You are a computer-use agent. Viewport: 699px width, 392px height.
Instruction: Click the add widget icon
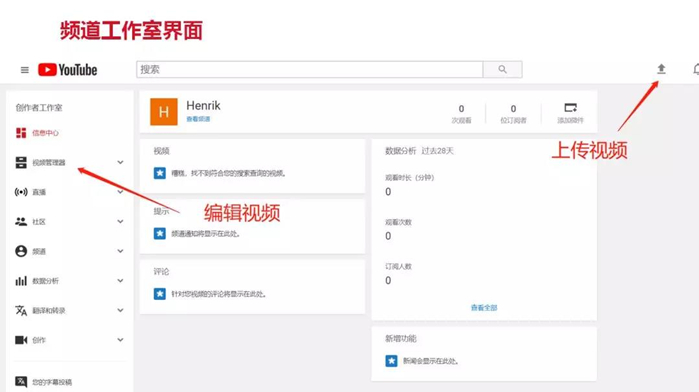click(x=570, y=108)
